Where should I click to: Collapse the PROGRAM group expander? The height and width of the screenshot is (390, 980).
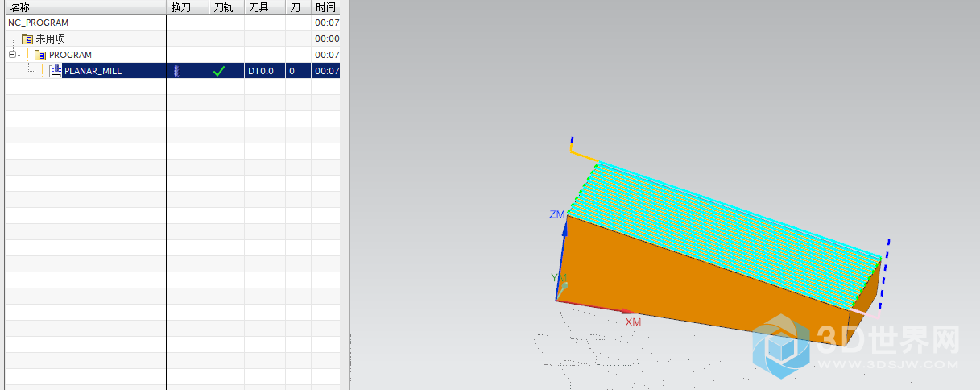point(12,55)
